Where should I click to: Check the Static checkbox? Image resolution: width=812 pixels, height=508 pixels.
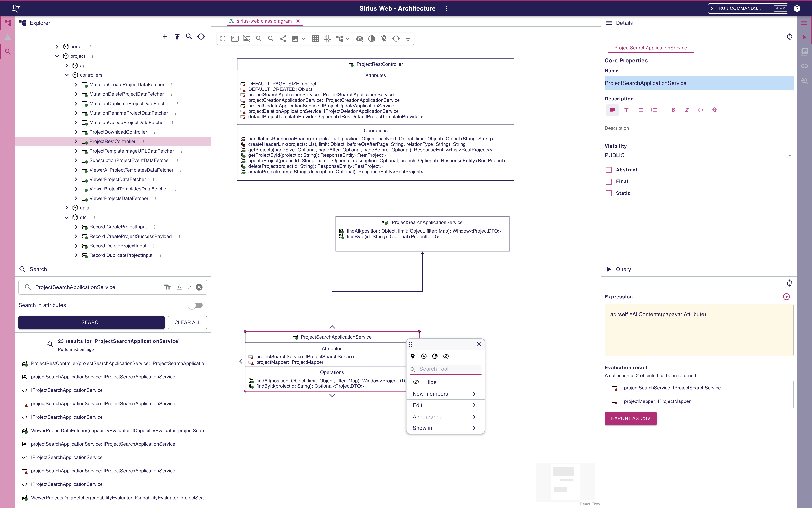pos(609,193)
